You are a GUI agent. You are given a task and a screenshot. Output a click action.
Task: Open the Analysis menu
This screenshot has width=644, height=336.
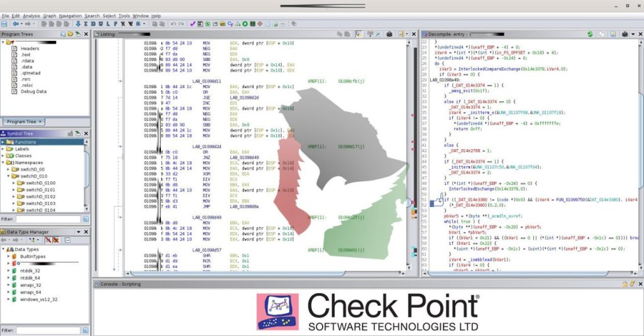coord(31,15)
